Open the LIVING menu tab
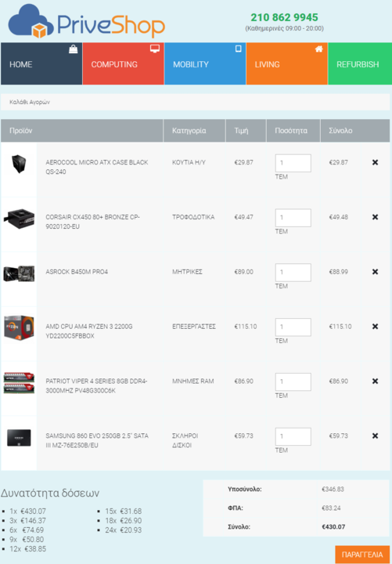The height and width of the screenshot is (564, 392). click(x=287, y=63)
